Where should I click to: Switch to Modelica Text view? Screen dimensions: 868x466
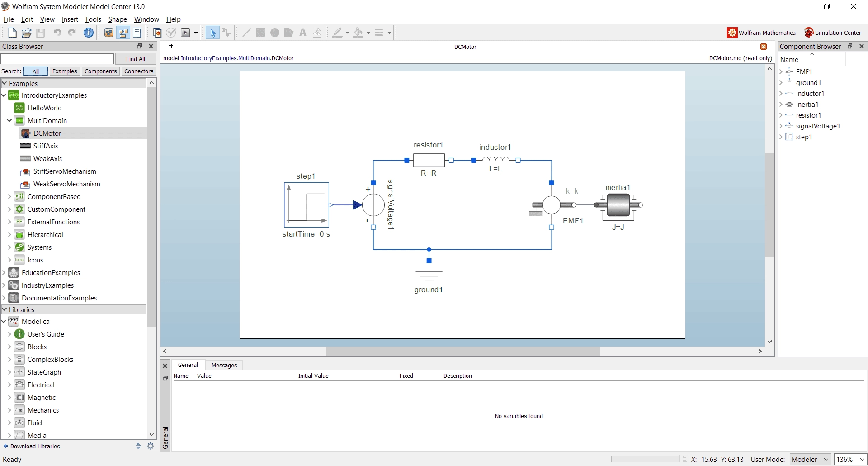click(137, 33)
